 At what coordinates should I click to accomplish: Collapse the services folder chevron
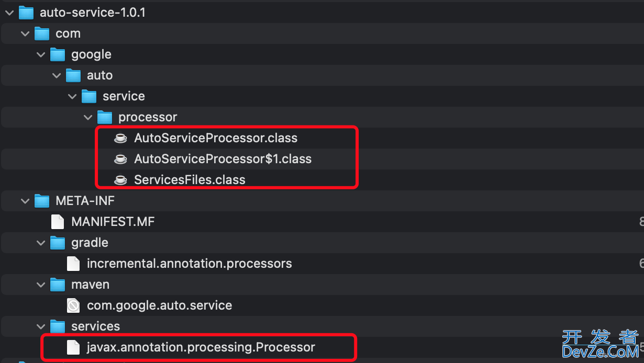coord(40,326)
